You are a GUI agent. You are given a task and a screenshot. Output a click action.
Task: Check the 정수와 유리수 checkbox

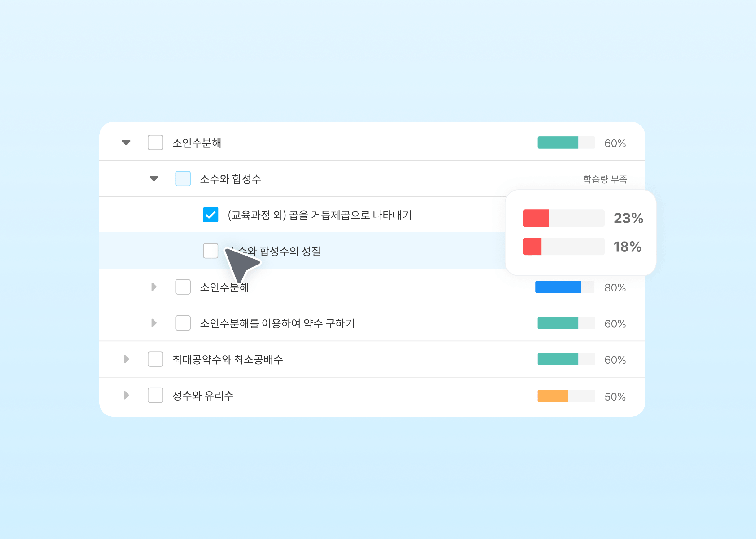(155, 395)
